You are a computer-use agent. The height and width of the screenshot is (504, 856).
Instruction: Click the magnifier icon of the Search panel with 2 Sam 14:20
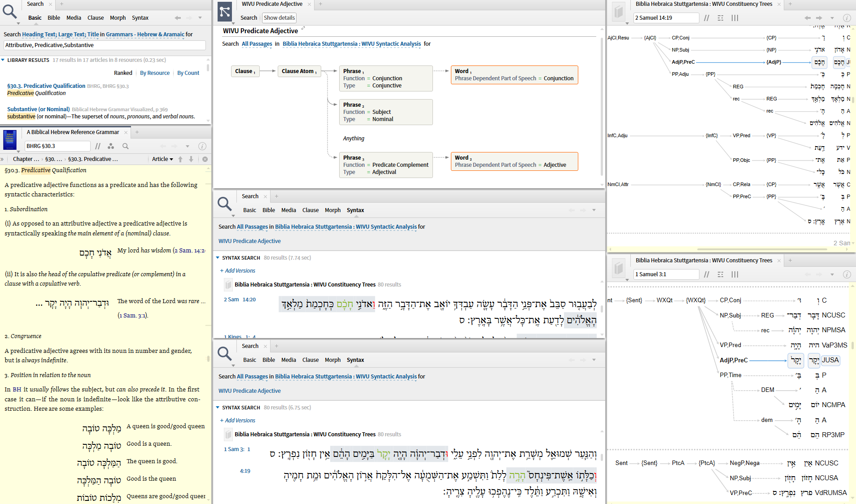tap(224, 204)
